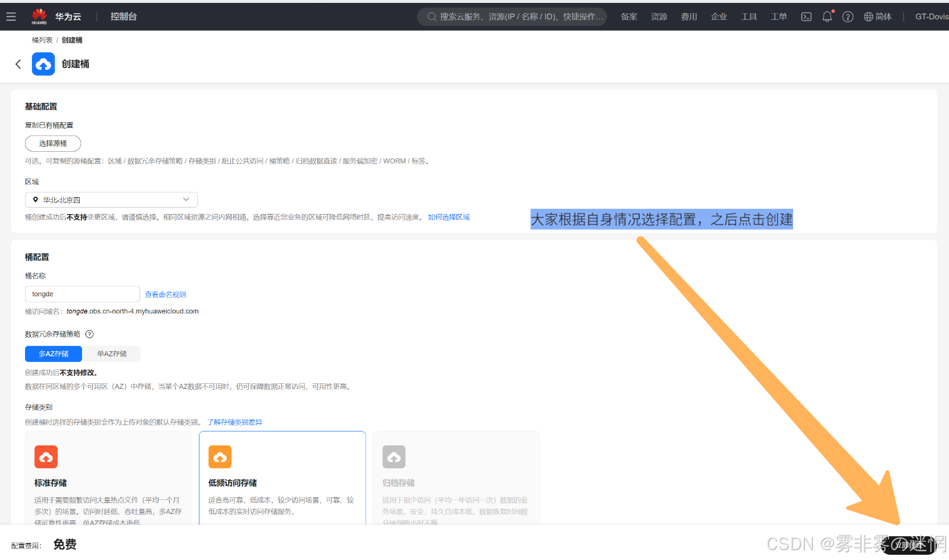
Task: Click the blue OBS cloud icon
Action: pos(44,64)
